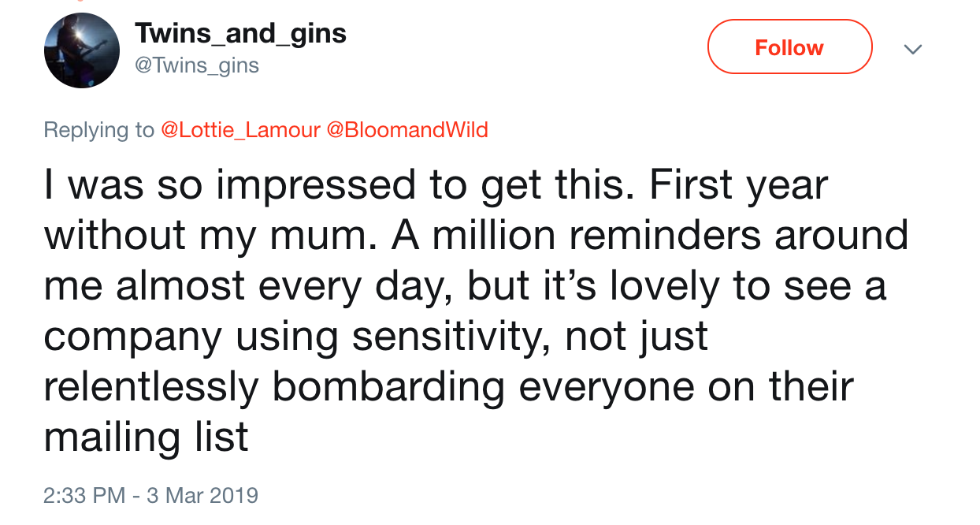Open the @BloomandWild mention link
980x525 pixels.
(406, 130)
